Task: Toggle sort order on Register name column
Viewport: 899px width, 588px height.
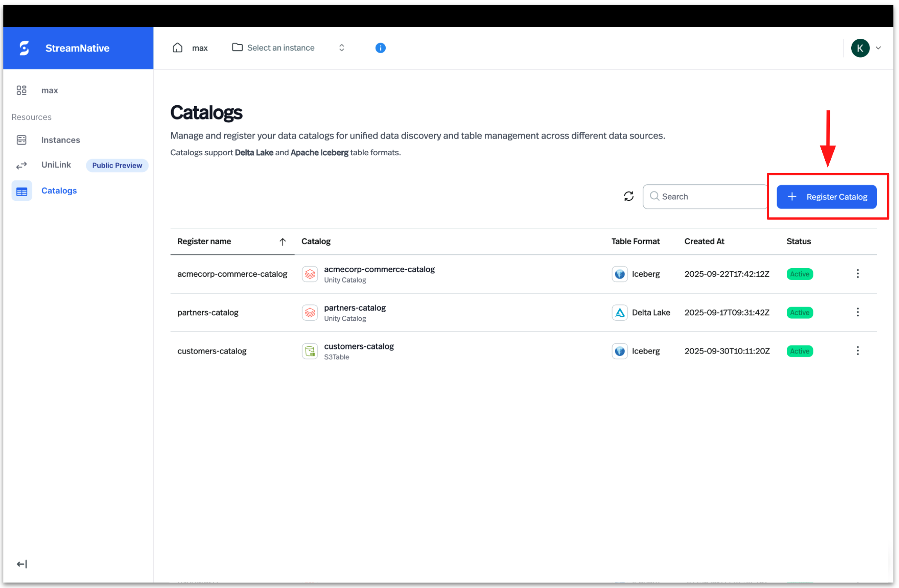Action: click(x=283, y=241)
